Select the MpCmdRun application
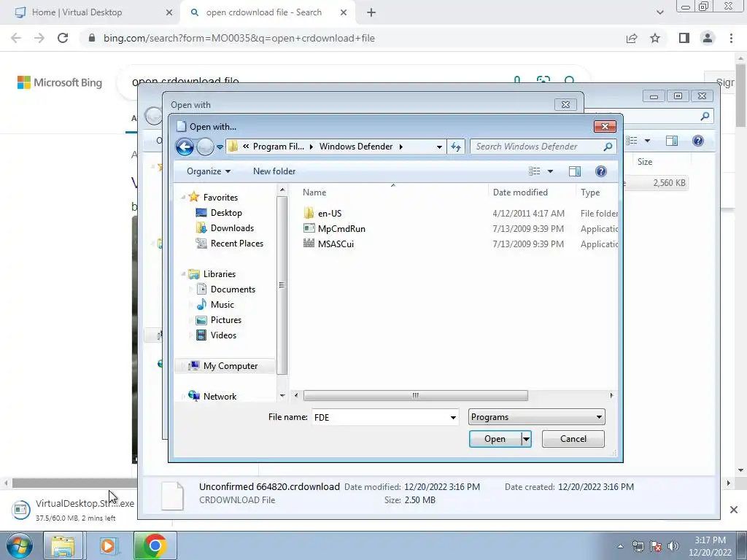Viewport: 747px width, 560px height. tap(341, 228)
